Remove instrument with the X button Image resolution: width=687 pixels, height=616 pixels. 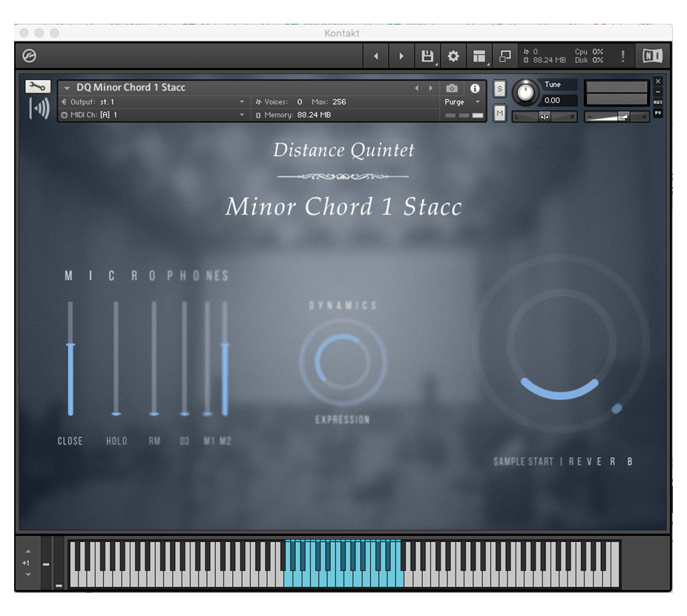pos(657,82)
